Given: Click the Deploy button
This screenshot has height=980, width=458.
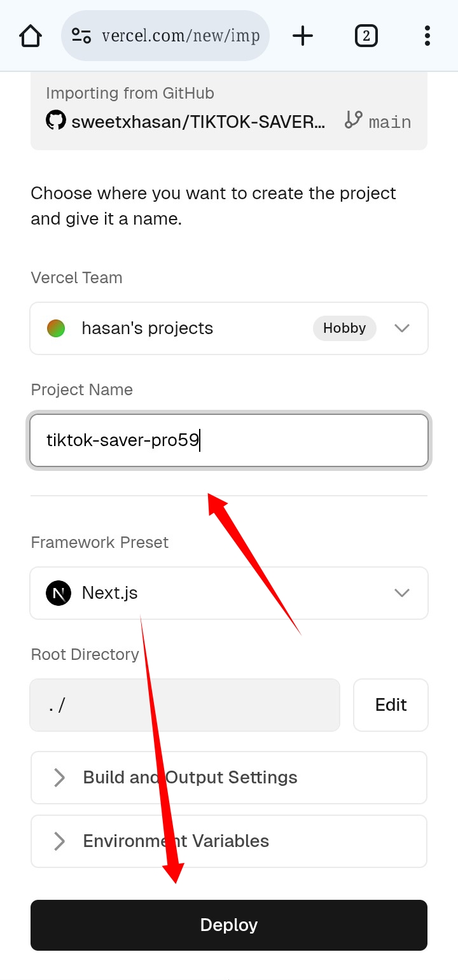Looking at the screenshot, I should pos(229,925).
